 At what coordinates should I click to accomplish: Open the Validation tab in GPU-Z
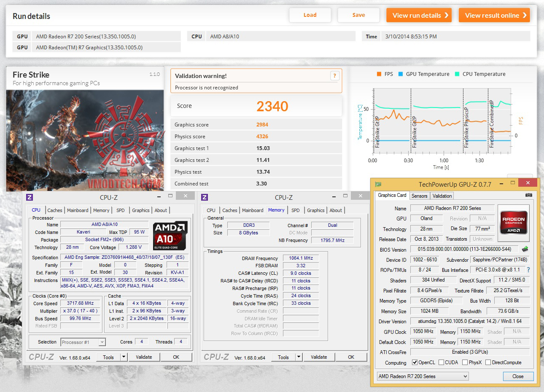click(x=442, y=196)
